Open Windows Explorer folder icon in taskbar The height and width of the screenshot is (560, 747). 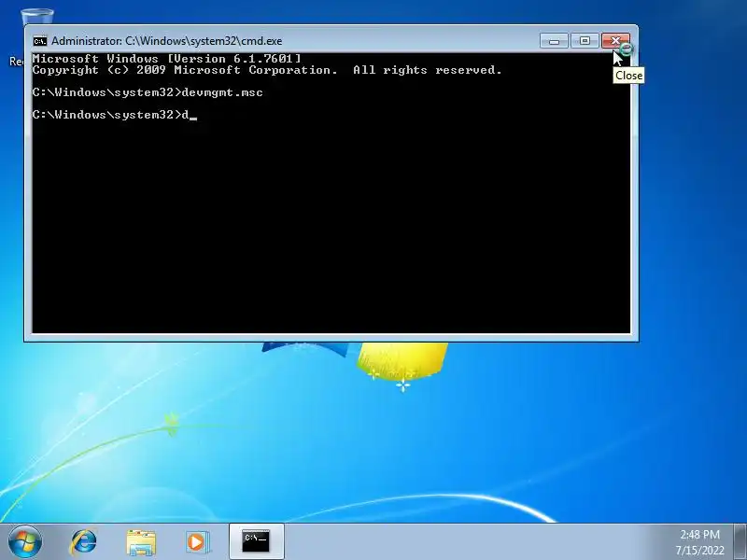(x=141, y=542)
